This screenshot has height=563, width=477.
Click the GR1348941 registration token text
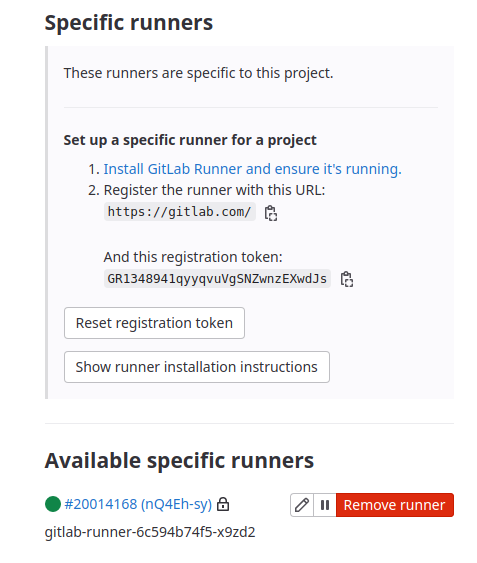(217, 279)
